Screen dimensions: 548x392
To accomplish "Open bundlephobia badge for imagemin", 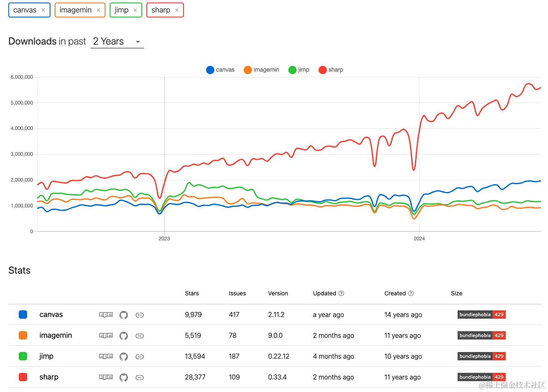I will point(482,335).
